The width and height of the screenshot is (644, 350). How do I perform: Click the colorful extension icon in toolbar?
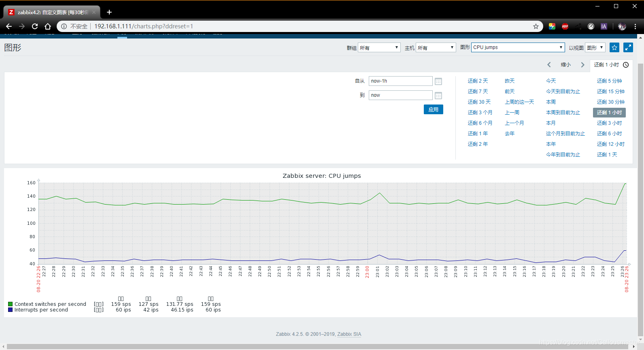click(552, 26)
